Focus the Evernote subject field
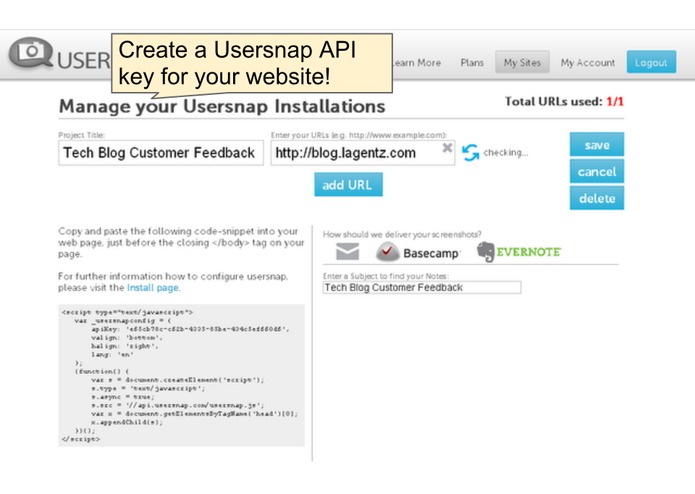The width and height of the screenshot is (695, 494). point(422,288)
